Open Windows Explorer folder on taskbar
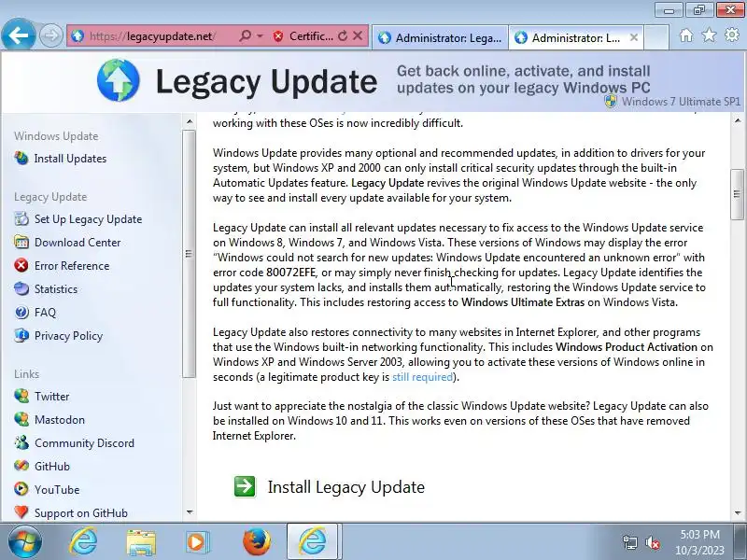 pyautogui.click(x=141, y=542)
